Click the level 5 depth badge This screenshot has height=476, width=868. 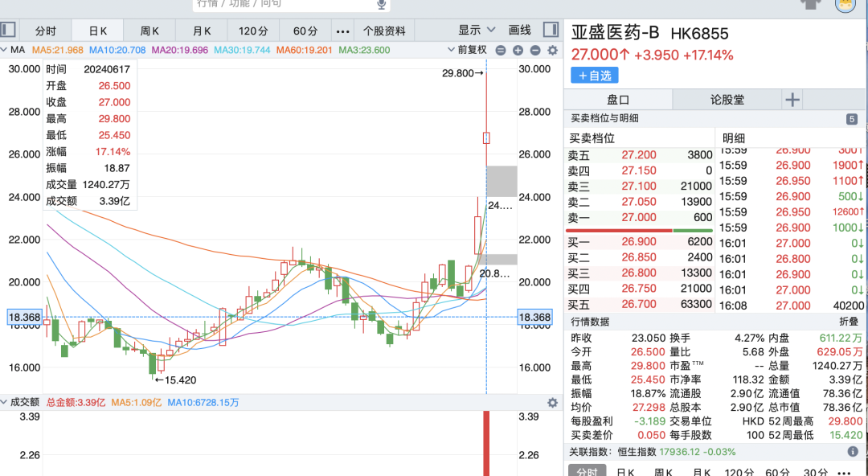(x=852, y=118)
